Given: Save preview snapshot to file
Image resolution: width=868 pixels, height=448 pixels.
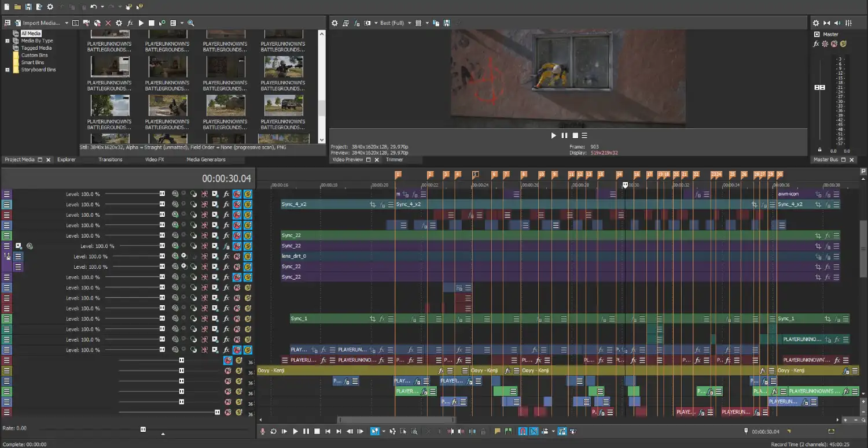Looking at the screenshot, I should tap(447, 23).
